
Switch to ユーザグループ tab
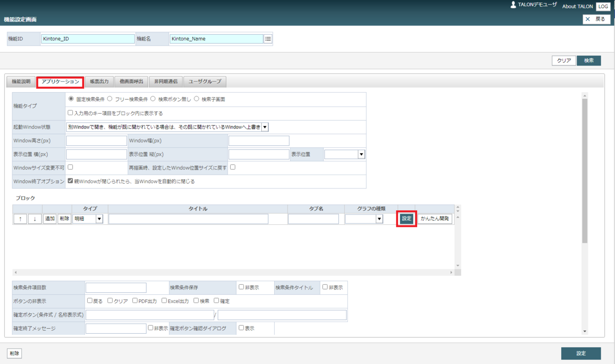pos(205,81)
